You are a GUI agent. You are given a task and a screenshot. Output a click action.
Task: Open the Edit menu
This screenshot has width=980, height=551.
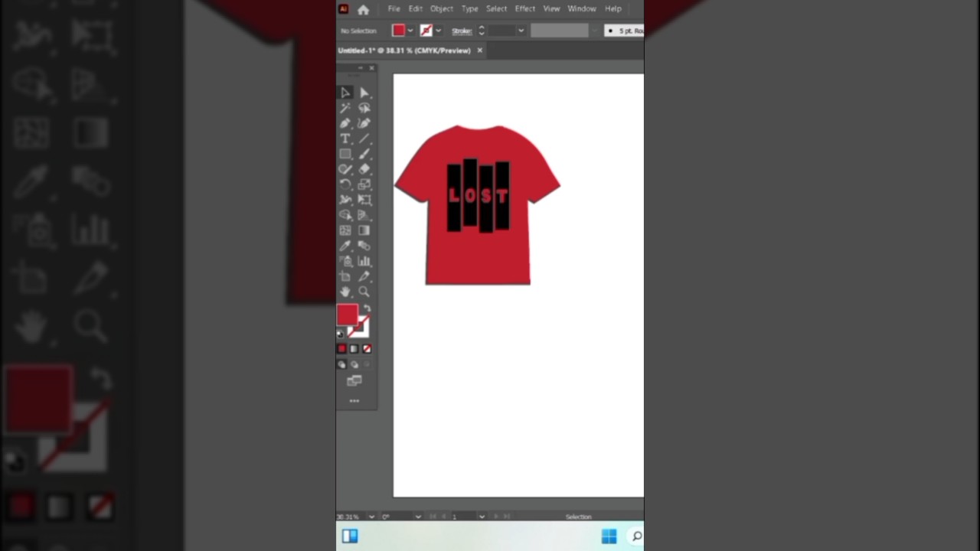pos(415,8)
